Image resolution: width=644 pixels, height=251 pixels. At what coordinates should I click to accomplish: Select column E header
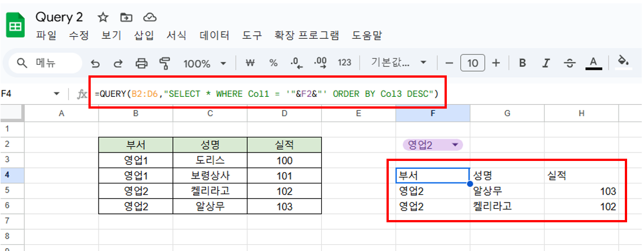coord(358,114)
